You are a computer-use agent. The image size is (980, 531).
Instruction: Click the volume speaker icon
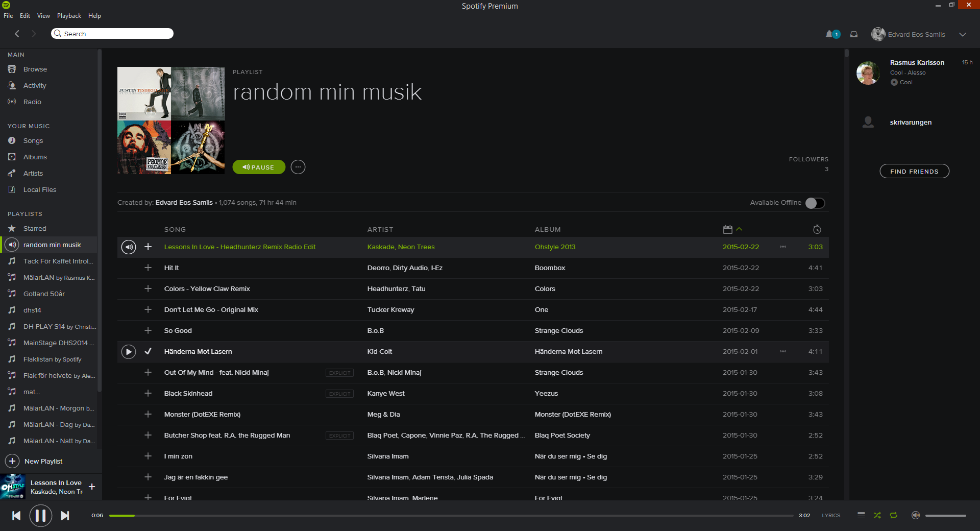(x=916, y=515)
